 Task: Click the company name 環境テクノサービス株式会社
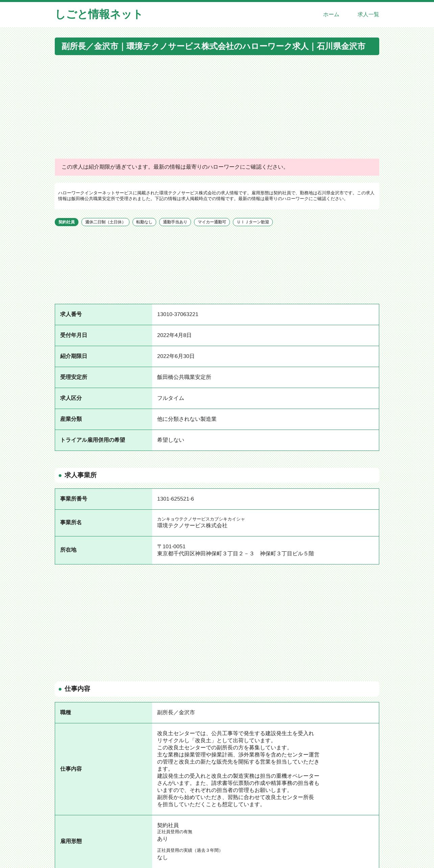point(192,526)
